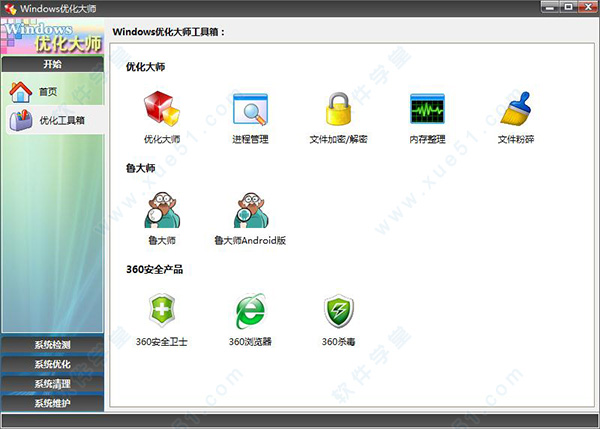Launch the 优化大师 tool icon

coord(161,110)
